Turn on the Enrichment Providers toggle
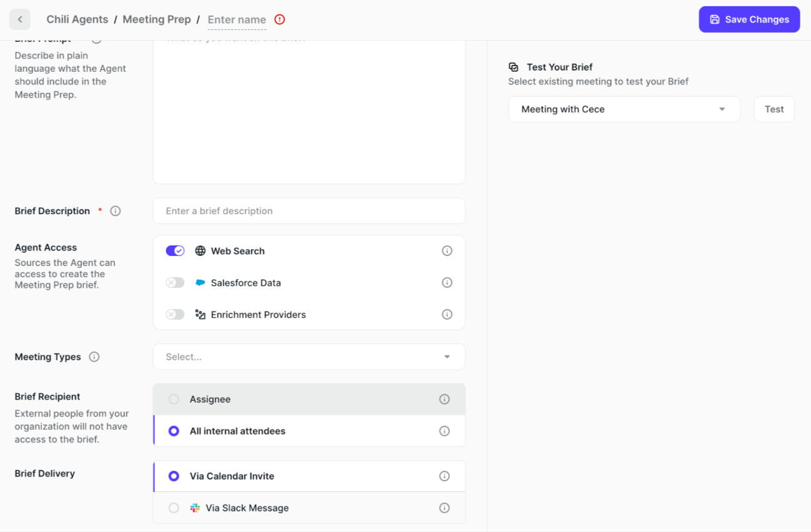The height and width of the screenshot is (532, 811). [x=175, y=315]
